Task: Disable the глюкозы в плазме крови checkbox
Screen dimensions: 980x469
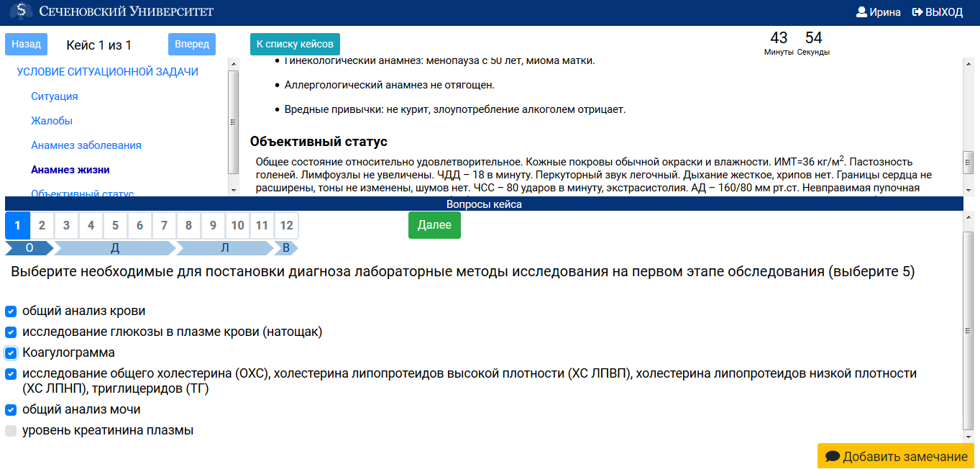Action: 11,332
